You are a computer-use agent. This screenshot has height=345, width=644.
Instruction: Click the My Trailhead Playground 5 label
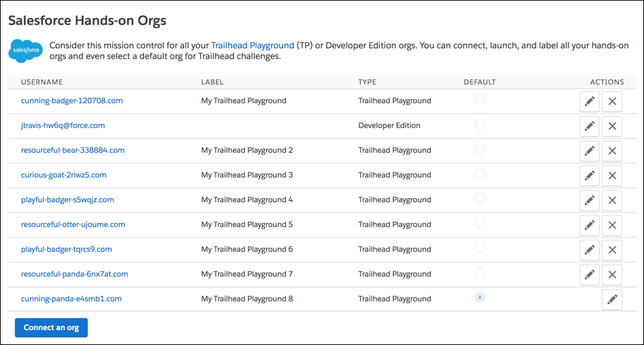[x=247, y=224]
